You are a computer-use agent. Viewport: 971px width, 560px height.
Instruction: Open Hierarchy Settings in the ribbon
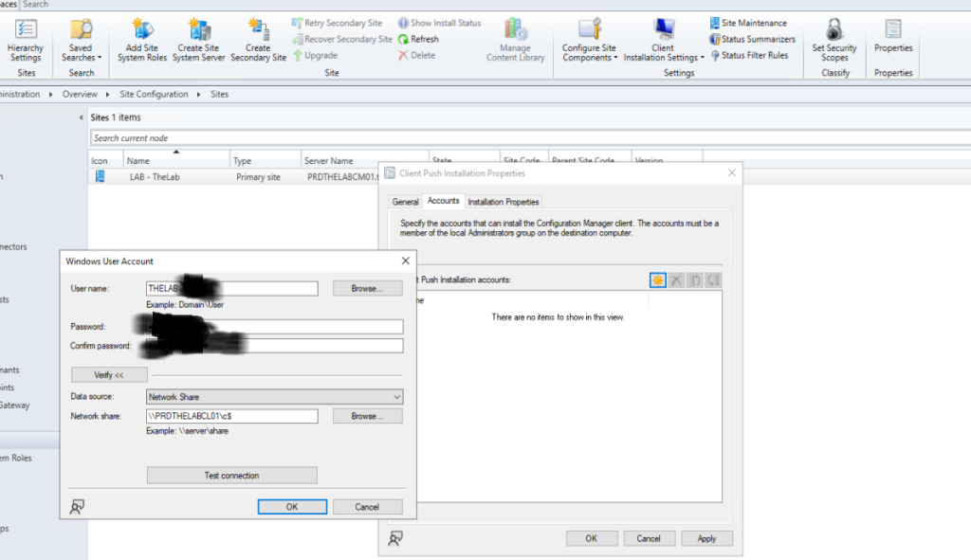tap(26, 40)
